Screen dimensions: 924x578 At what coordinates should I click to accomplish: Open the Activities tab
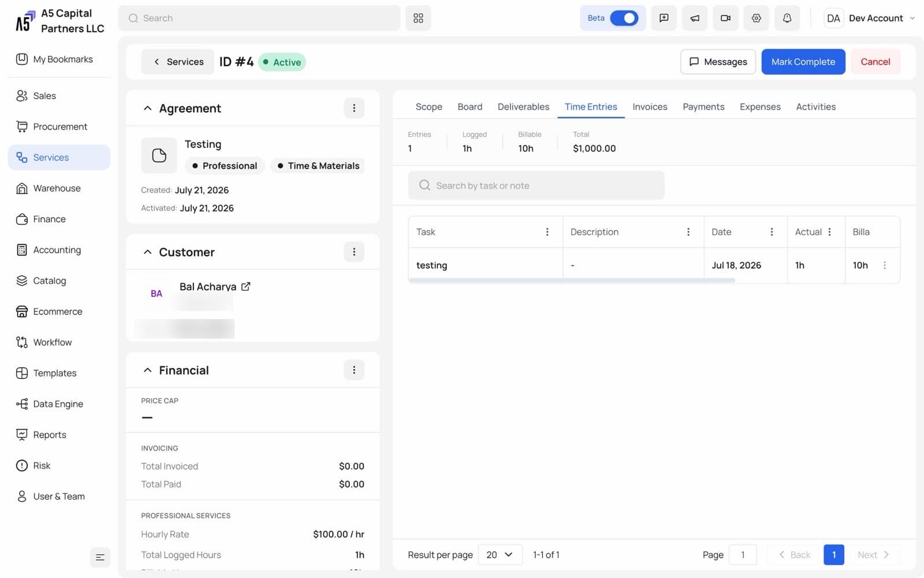(815, 107)
